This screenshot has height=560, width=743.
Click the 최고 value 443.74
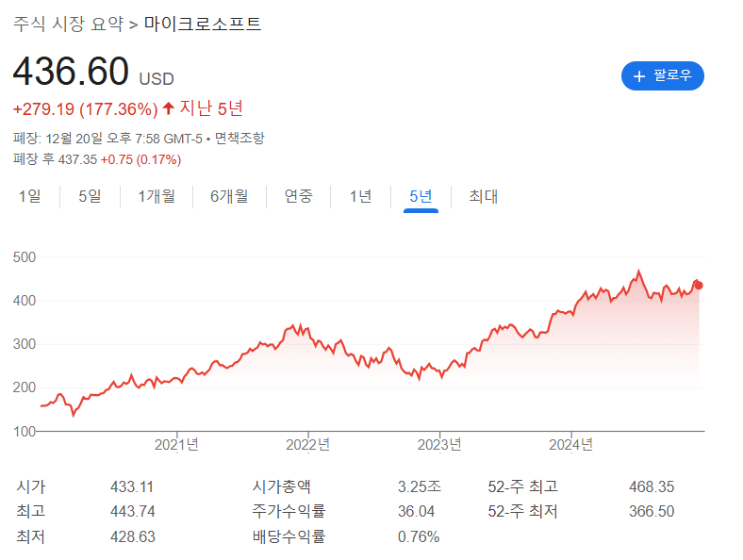click(x=133, y=511)
